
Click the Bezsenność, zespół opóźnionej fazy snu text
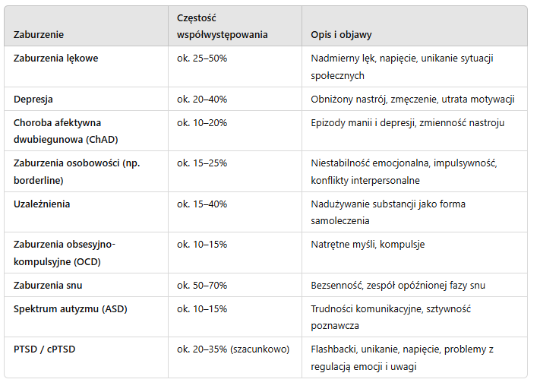[x=398, y=285]
